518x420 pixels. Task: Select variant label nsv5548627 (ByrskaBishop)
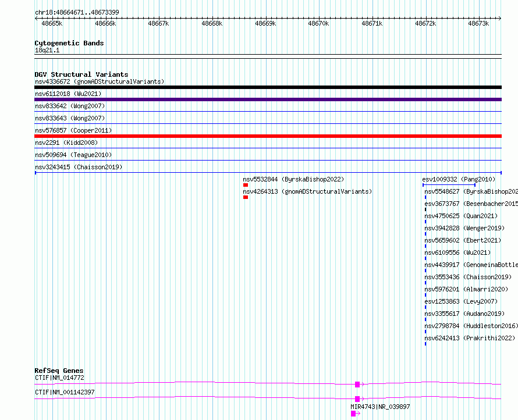click(x=471, y=191)
